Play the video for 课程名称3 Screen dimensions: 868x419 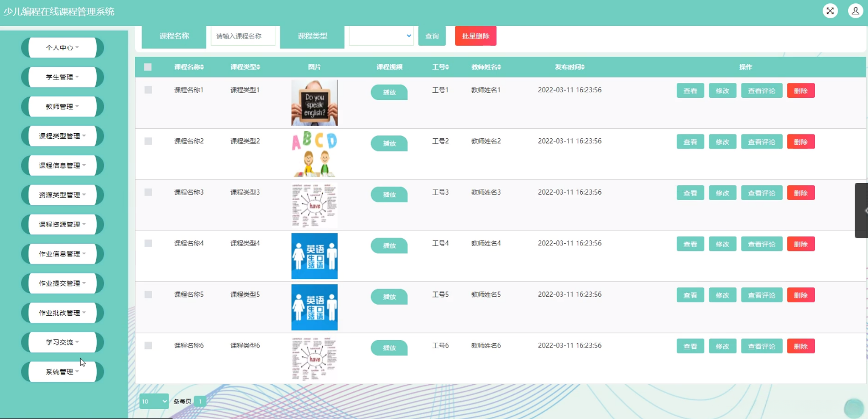point(389,195)
